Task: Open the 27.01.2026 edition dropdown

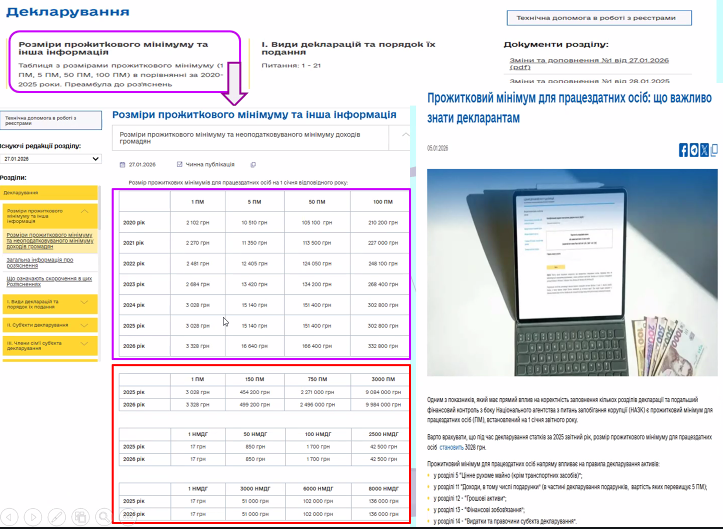Action: click(48, 158)
